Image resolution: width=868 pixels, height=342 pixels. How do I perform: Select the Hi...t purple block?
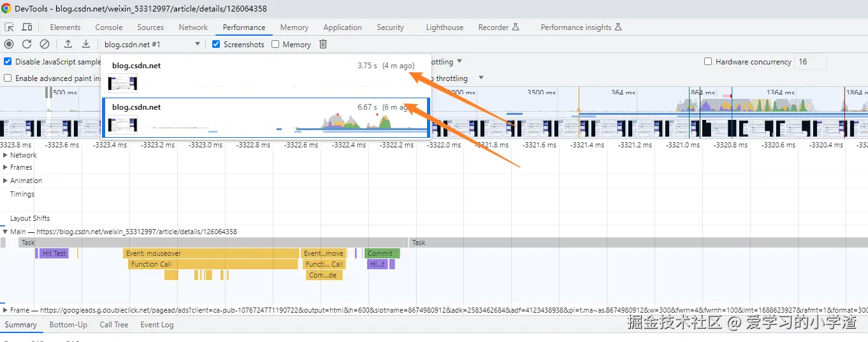377,264
